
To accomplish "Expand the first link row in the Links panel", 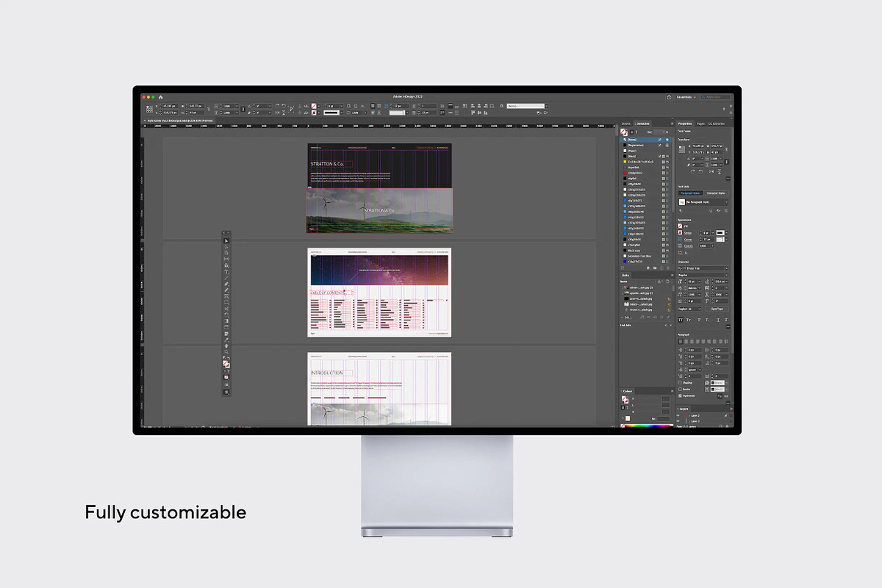I will [622, 287].
